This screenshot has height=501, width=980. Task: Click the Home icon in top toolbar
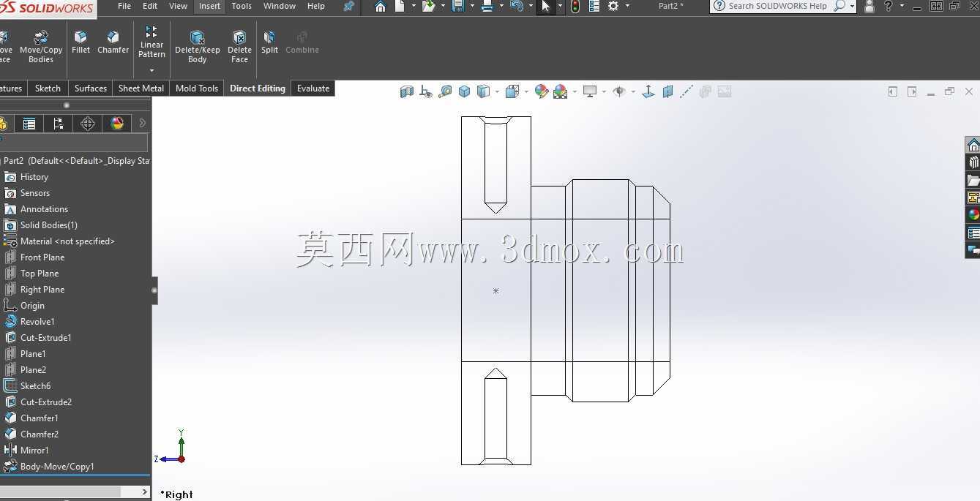coord(380,7)
